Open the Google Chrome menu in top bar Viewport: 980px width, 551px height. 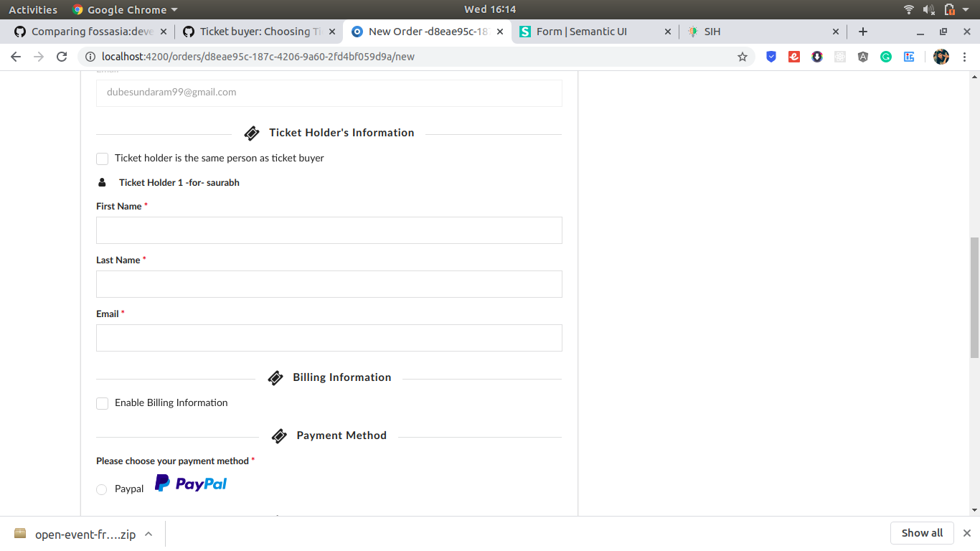[x=124, y=9]
